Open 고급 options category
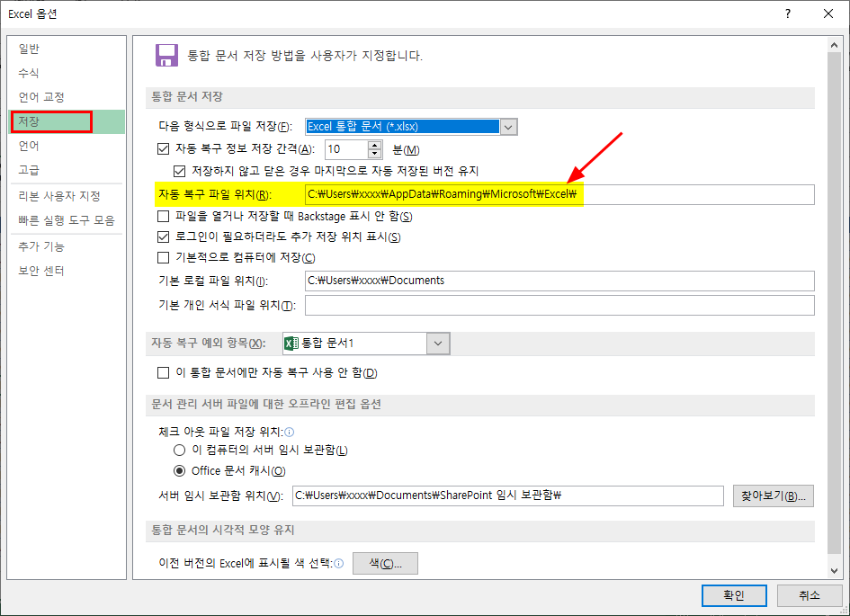850x616 pixels. click(x=67, y=170)
